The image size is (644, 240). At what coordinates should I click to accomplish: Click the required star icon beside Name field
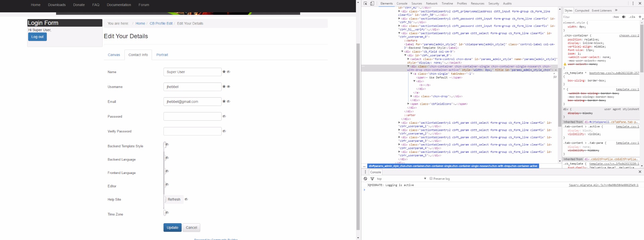click(224, 72)
